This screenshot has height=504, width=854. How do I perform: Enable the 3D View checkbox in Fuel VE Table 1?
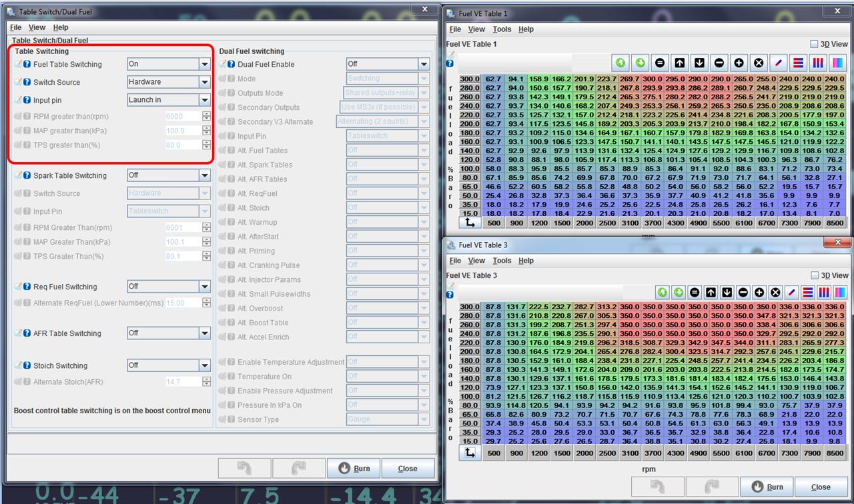click(x=814, y=44)
